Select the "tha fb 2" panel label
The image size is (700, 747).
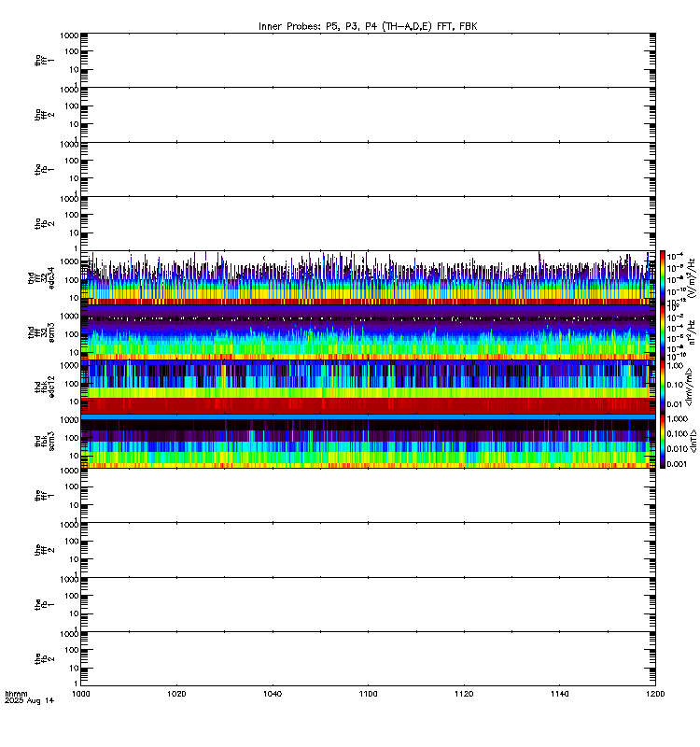(x=44, y=223)
